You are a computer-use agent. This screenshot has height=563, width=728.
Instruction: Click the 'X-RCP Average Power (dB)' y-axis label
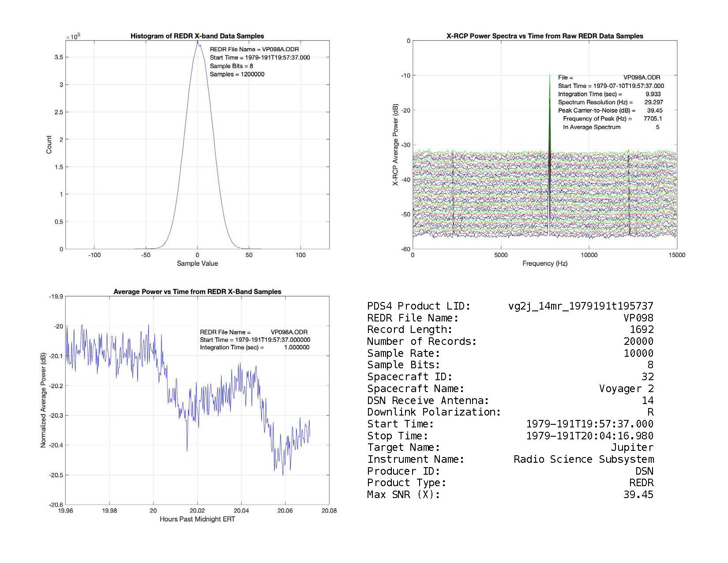pyautogui.click(x=396, y=145)
